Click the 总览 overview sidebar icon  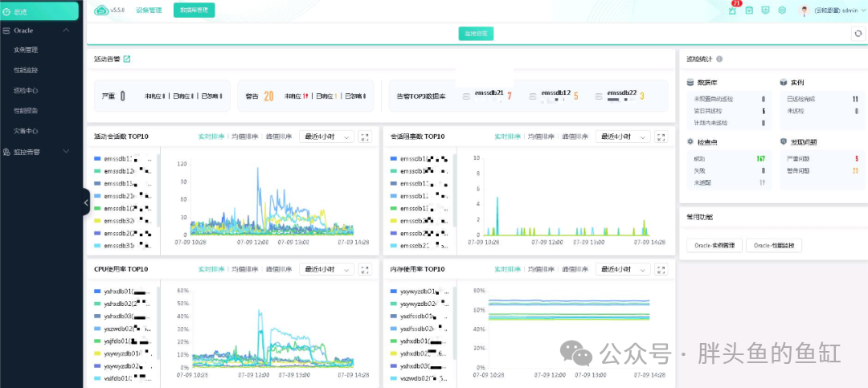(7, 11)
